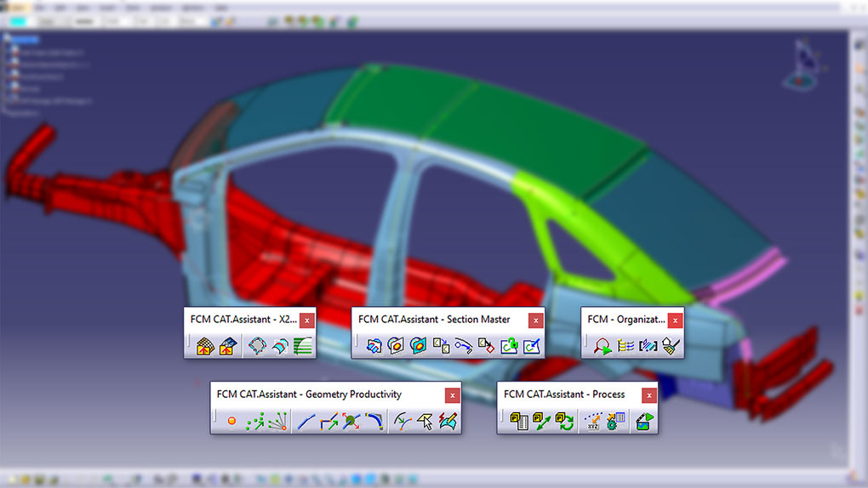Screen dimensions: 868x488
Task: Click the broom cleanup icon in Organization toolbar
Action: pos(671,346)
